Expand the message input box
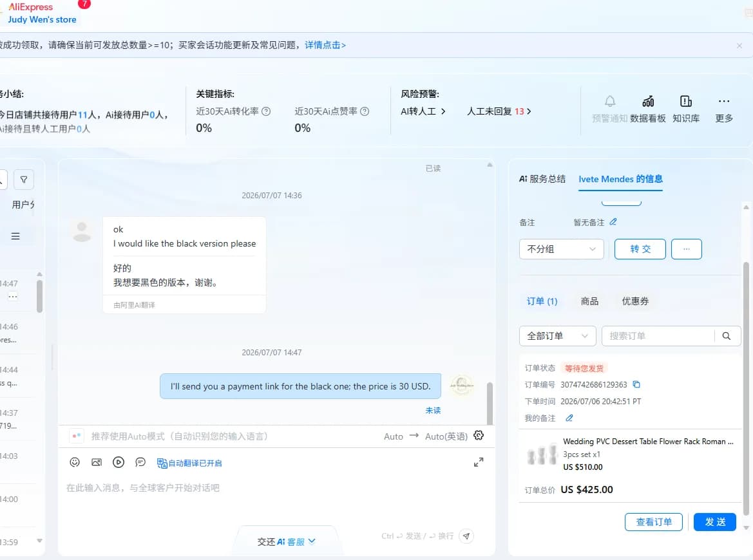 pyautogui.click(x=479, y=462)
